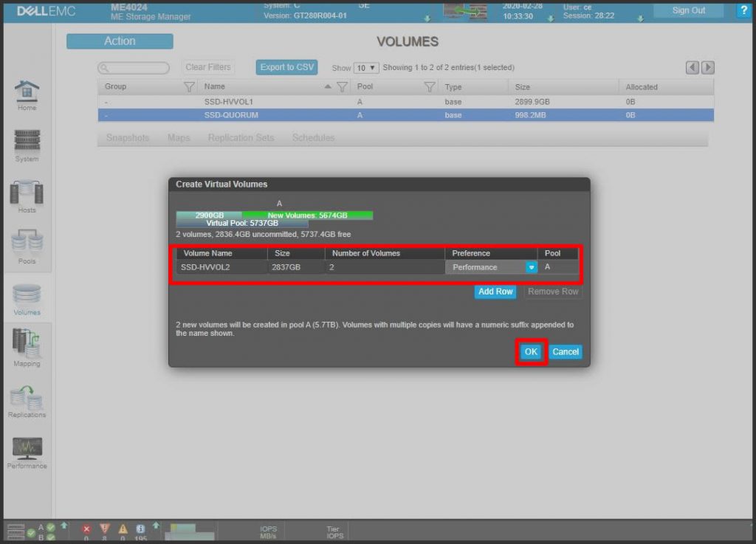This screenshot has height=544, width=756.
Task: Click the volumes search filter field
Action: (134, 68)
